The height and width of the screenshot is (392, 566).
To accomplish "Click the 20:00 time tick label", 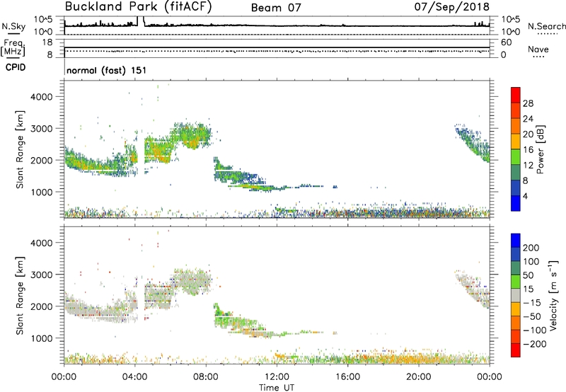I will 419,377.
